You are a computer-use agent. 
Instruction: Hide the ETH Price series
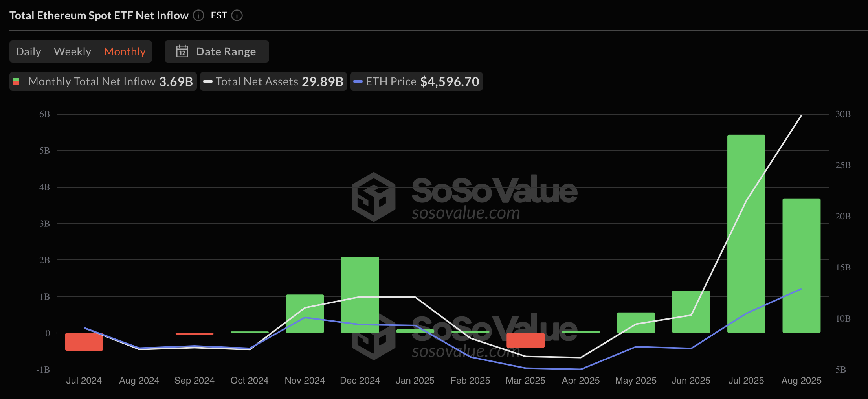coord(417,81)
